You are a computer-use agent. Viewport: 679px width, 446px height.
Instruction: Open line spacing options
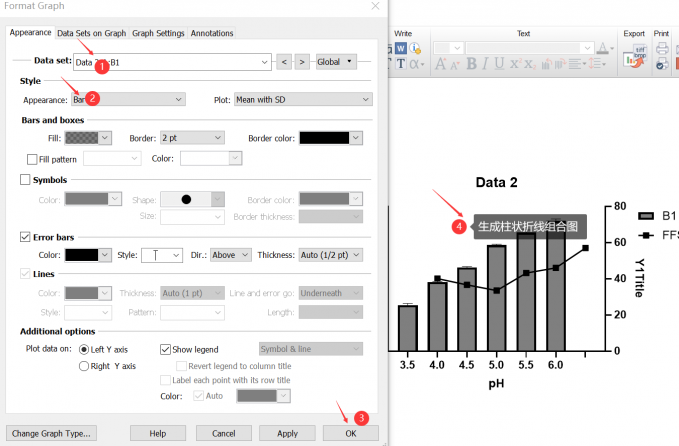pos(598,64)
